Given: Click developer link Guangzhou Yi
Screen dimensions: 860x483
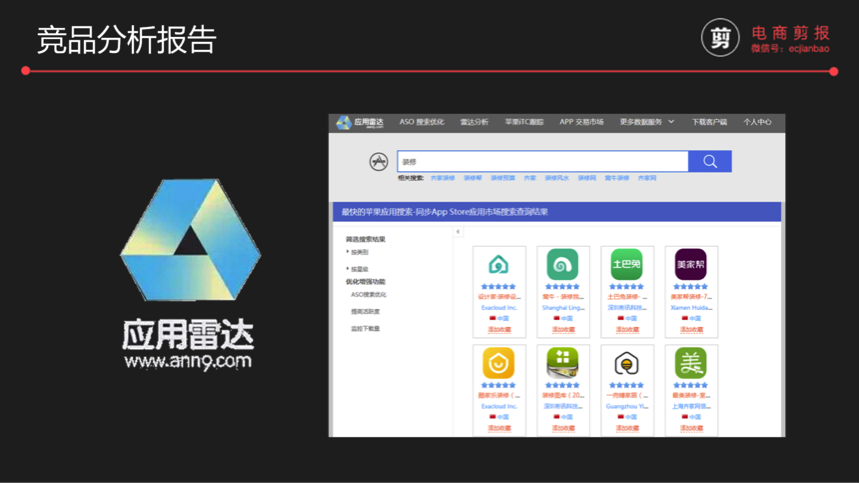Looking at the screenshot, I should (x=627, y=406).
